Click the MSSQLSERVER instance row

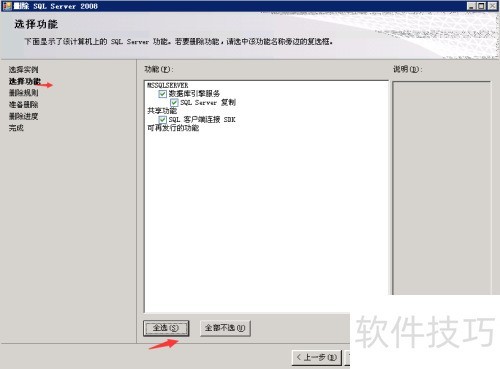pos(168,85)
